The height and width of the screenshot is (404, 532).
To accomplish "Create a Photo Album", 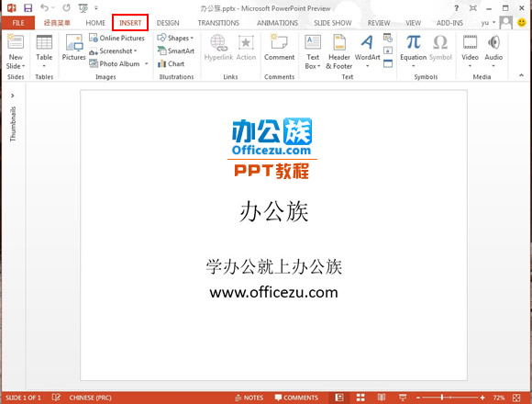I will point(115,63).
